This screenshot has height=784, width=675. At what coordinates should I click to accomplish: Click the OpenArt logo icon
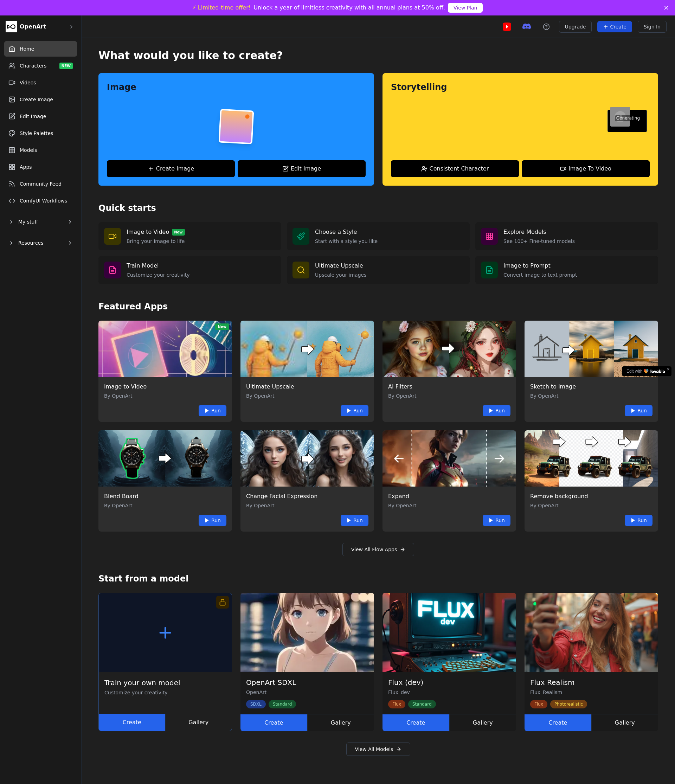click(11, 26)
